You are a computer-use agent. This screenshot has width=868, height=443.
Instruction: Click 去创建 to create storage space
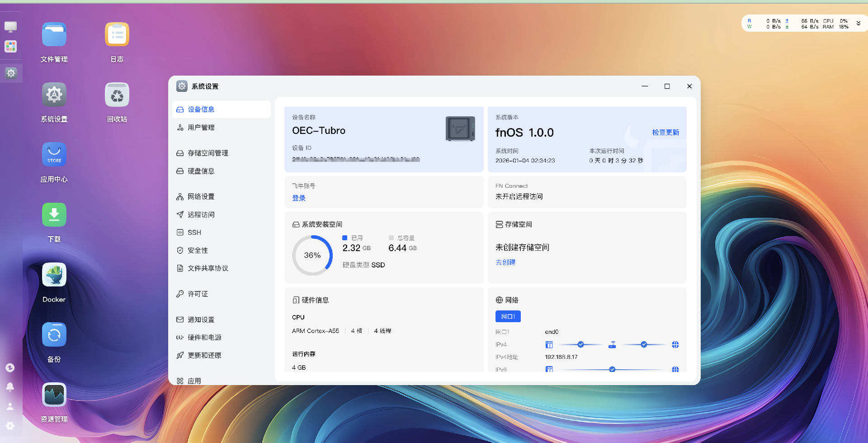coord(505,262)
